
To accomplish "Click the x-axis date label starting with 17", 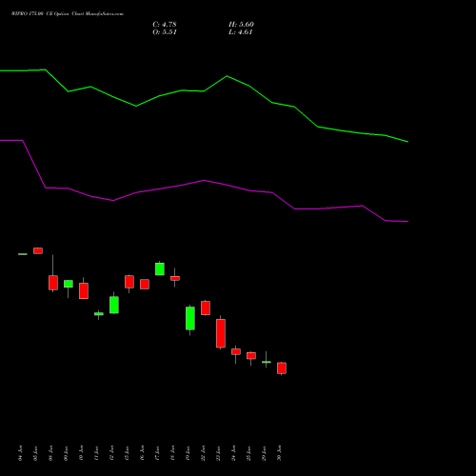I will click(157, 453).
